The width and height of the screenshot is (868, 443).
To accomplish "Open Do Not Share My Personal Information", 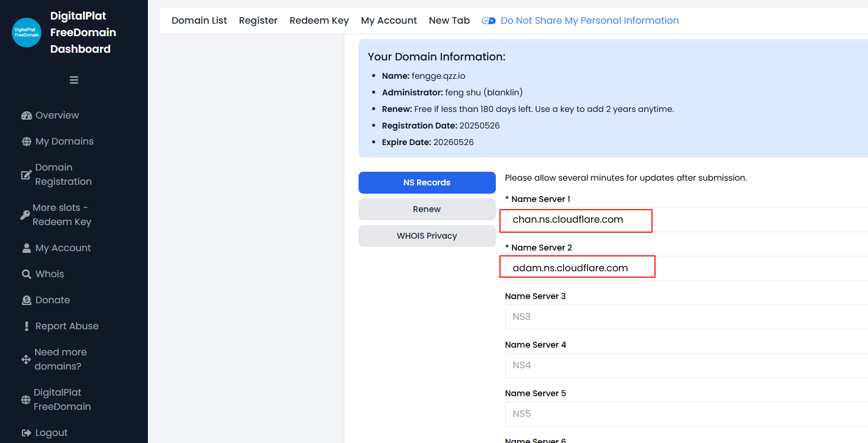I will coord(589,21).
